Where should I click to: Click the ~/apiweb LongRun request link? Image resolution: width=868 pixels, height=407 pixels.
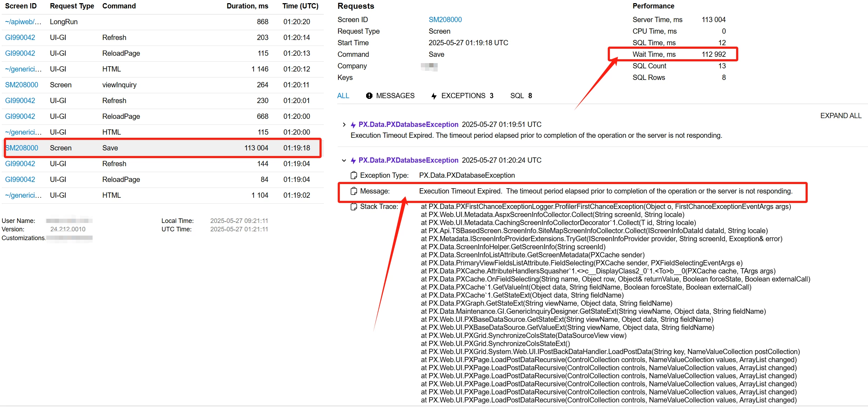coord(23,22)
